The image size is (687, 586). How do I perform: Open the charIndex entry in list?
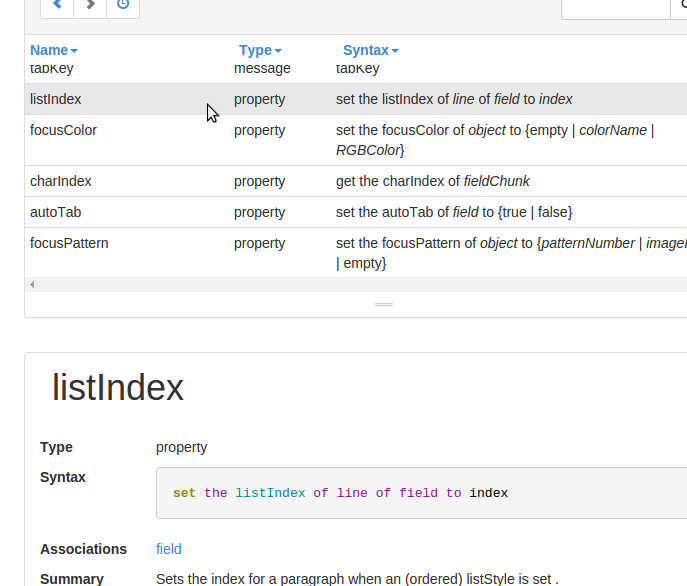tap(60, 181)
